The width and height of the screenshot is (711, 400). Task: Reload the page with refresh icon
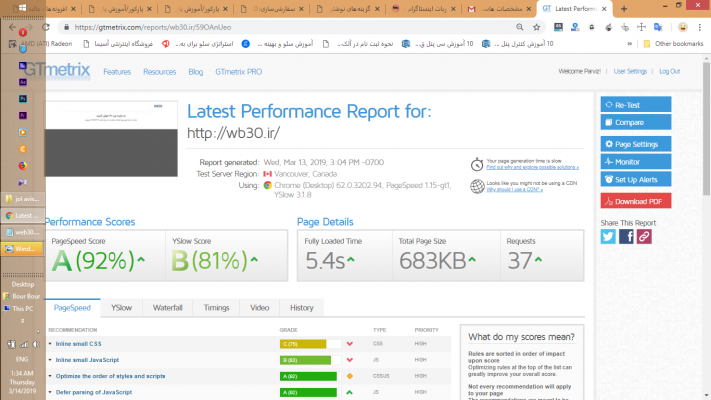pyautogui.click(x=46, y=27)
